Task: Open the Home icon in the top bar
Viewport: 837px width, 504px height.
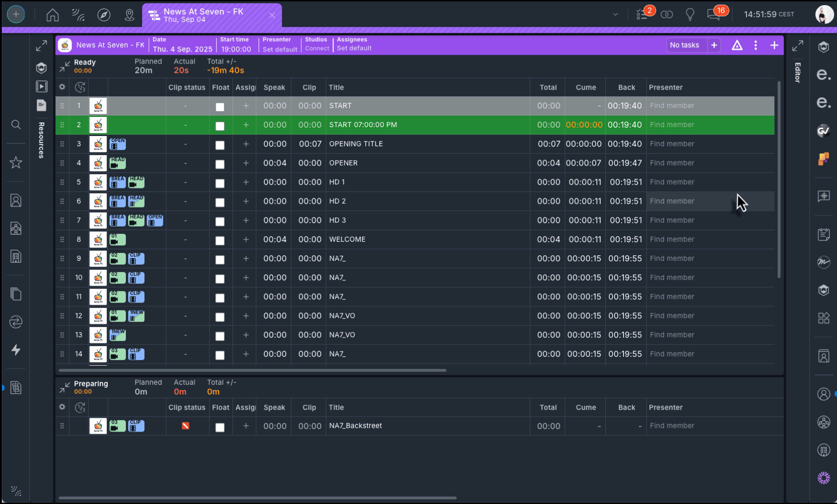Action: 52,14
